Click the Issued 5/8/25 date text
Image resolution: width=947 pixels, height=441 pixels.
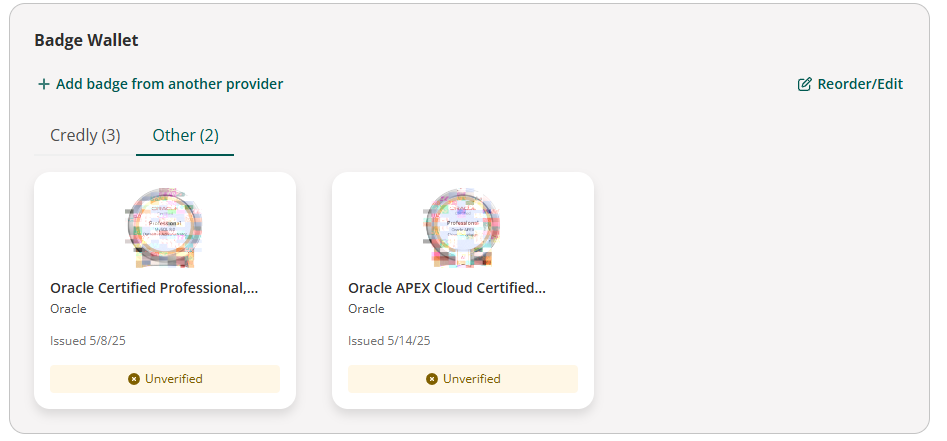[x=88, y=341]
